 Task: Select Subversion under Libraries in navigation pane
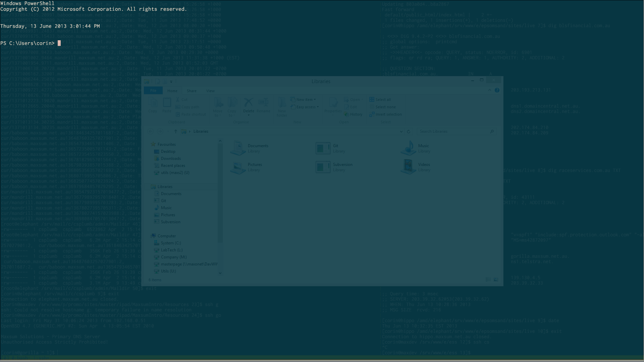click(x=167, y=222)
